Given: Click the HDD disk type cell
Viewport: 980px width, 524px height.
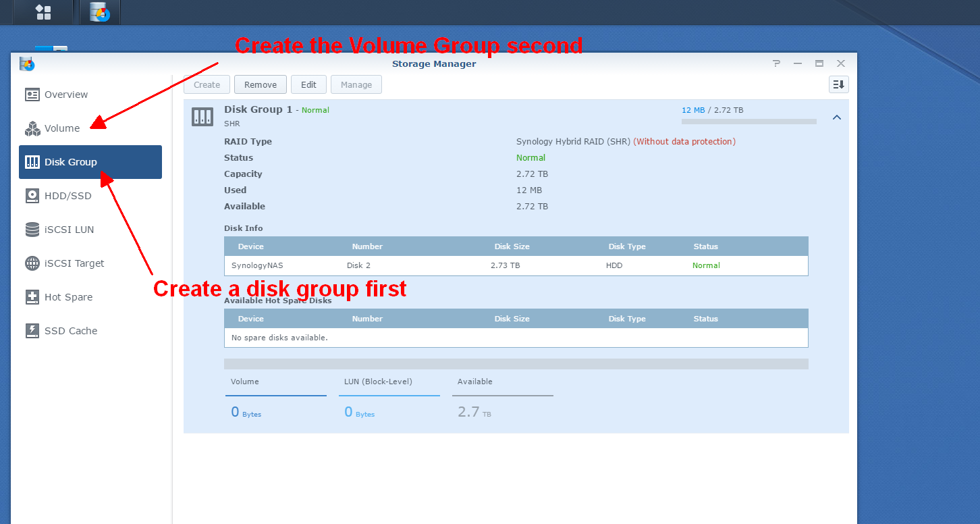Looking at the screenshot, I should pyautogui.click(x=614, y=265).
